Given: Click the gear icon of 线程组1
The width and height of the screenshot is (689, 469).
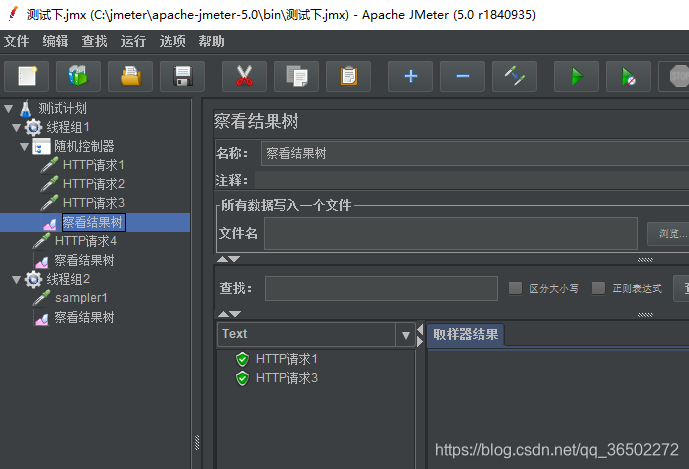Looking at the screenshot, I should pyautogui.click(x=33, y=127).
